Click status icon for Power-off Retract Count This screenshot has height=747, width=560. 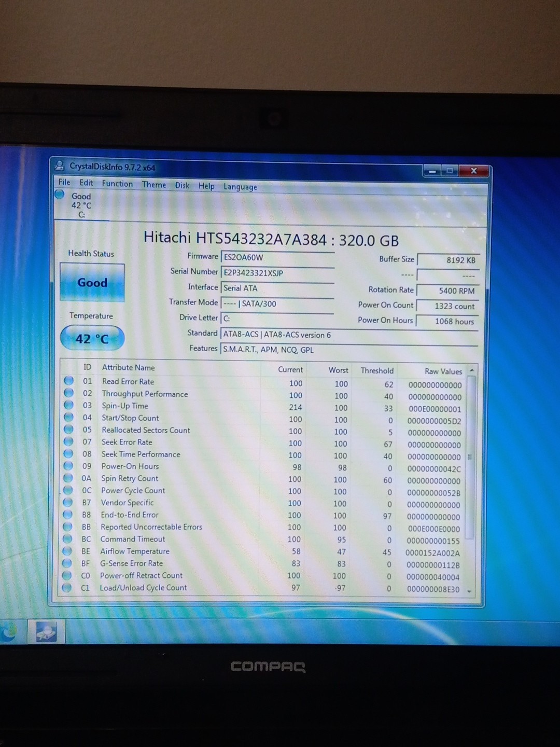click(66, 575)
